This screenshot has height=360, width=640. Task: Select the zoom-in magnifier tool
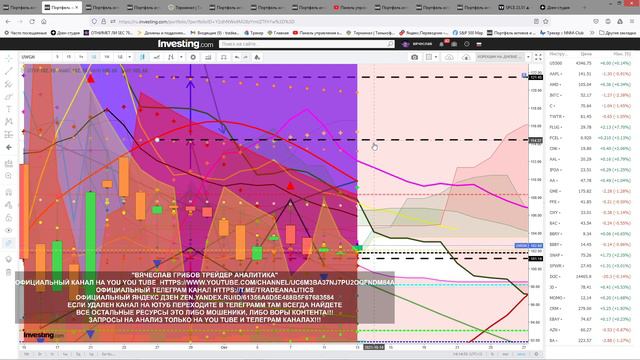point(9,176)
